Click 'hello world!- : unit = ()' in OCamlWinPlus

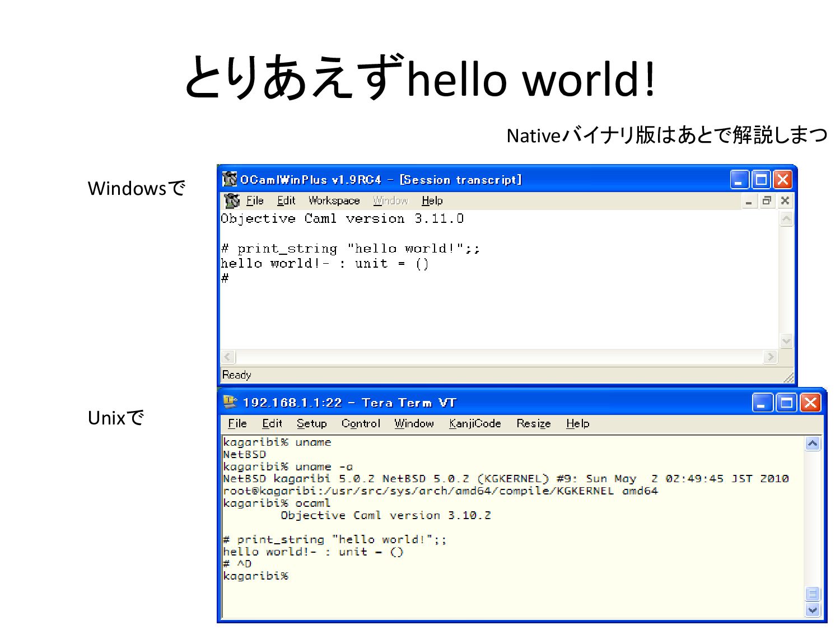coord(325,264)
